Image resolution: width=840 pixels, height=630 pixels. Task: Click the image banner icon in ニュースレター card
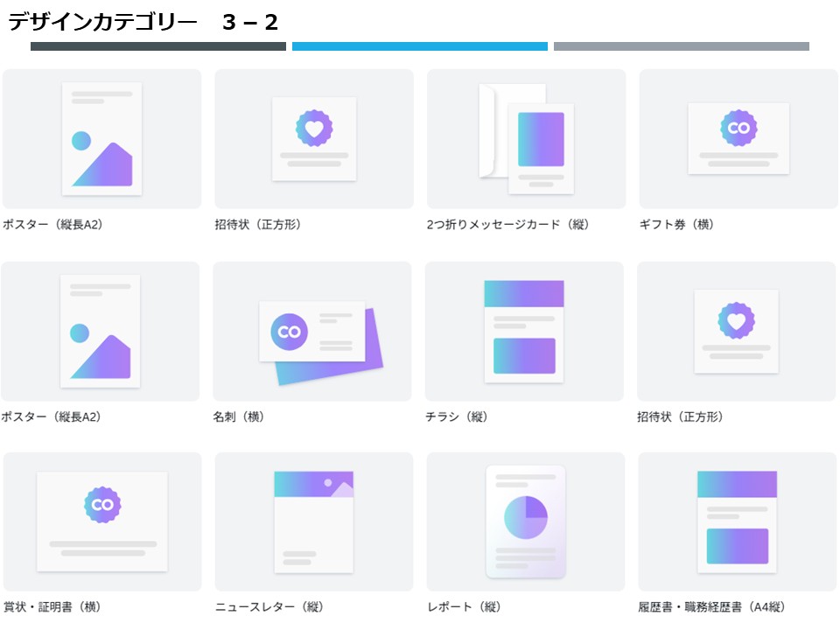[x=314, y=484]
